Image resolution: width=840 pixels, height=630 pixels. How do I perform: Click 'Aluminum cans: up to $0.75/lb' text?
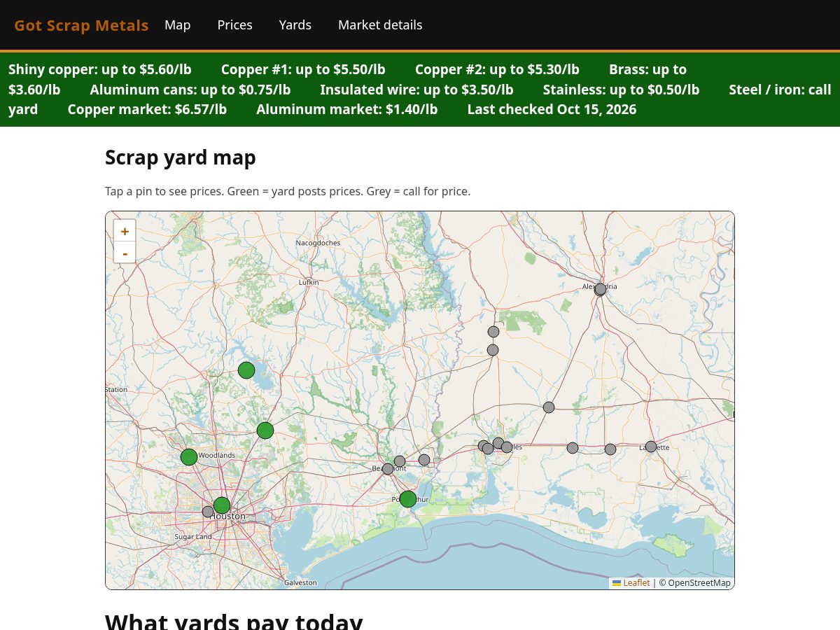click(x=190, y=90)
